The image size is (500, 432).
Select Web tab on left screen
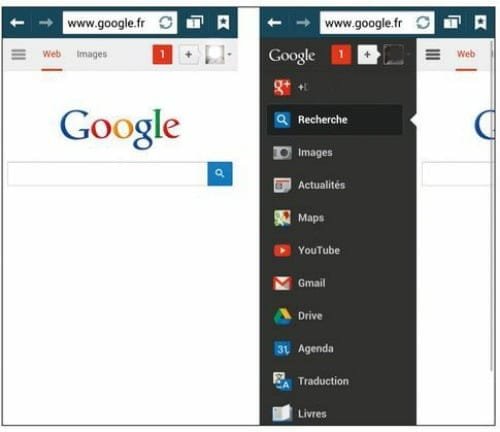pyautogui.click(x=52, y=54)
